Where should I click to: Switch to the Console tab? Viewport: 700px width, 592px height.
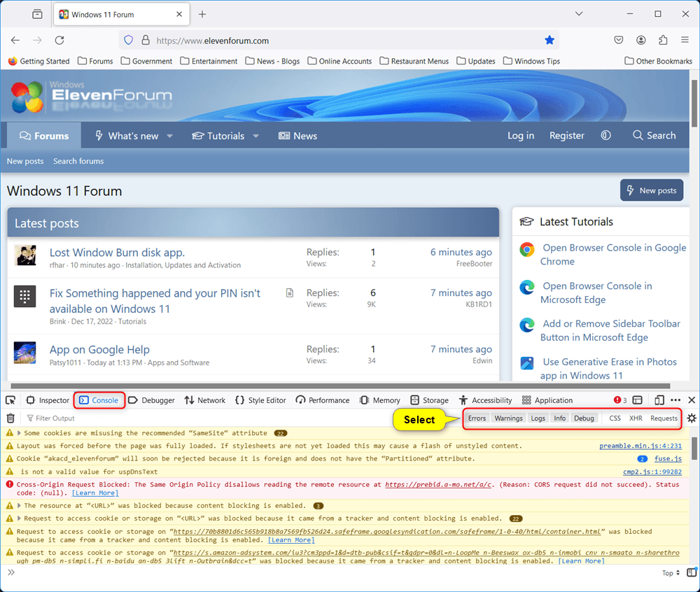[x=99, y=400]
